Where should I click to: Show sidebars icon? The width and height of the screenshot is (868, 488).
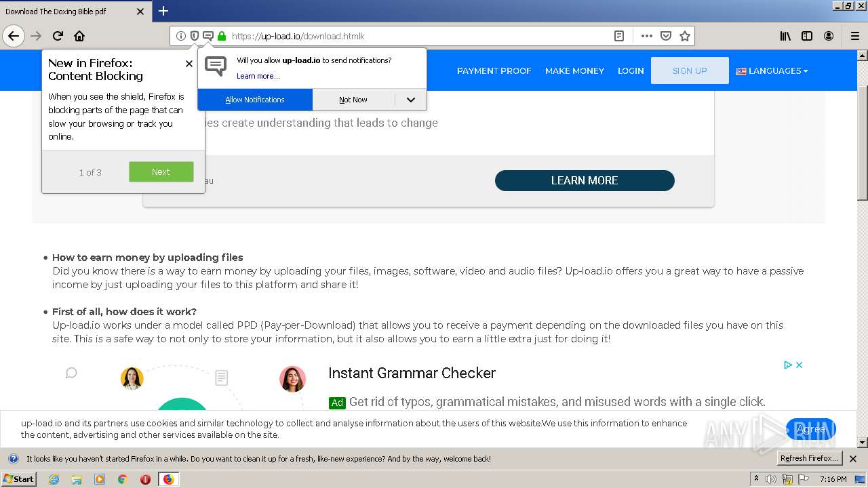807,36
